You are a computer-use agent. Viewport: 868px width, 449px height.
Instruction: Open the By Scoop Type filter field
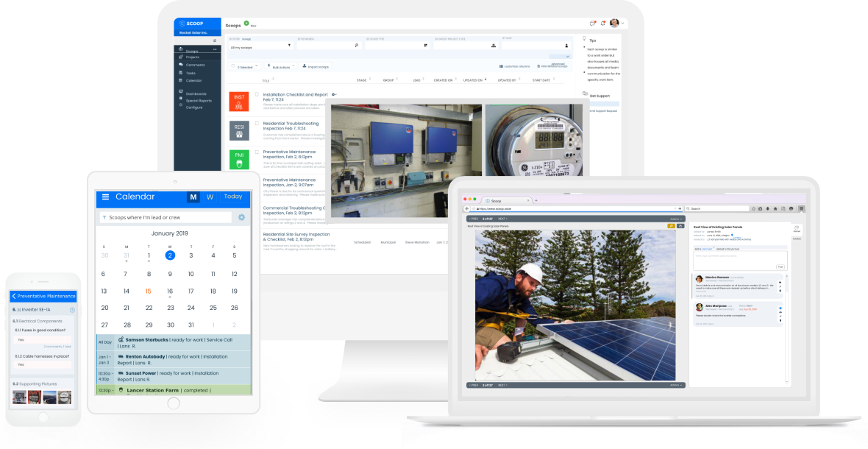[397, 46]
